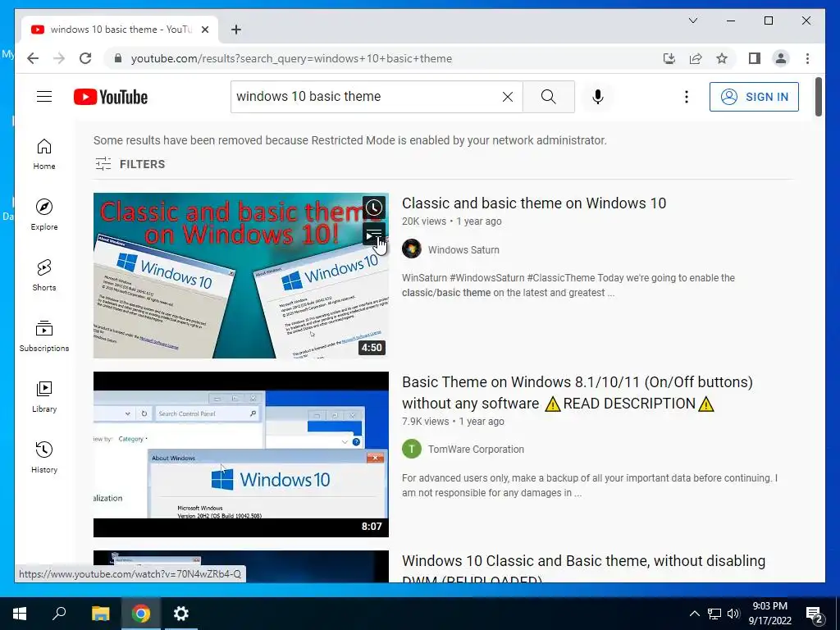Open the Windows Start menu
The height and width of the screenshot is (630, 840).
pos(20,614)
